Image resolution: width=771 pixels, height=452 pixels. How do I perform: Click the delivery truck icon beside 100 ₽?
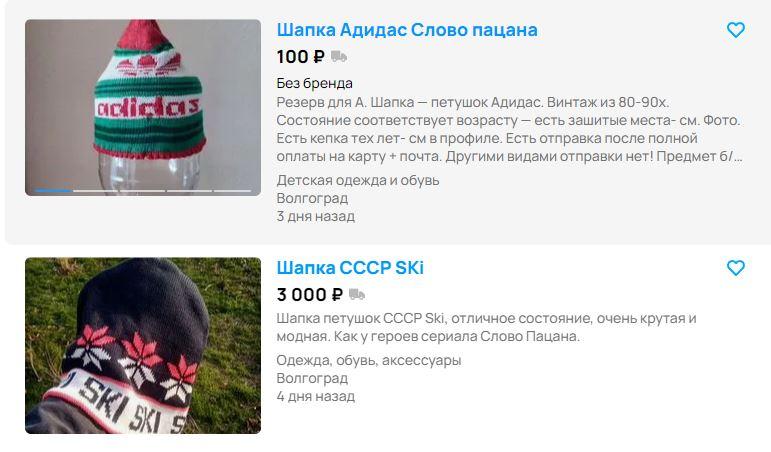coord(339,57)
